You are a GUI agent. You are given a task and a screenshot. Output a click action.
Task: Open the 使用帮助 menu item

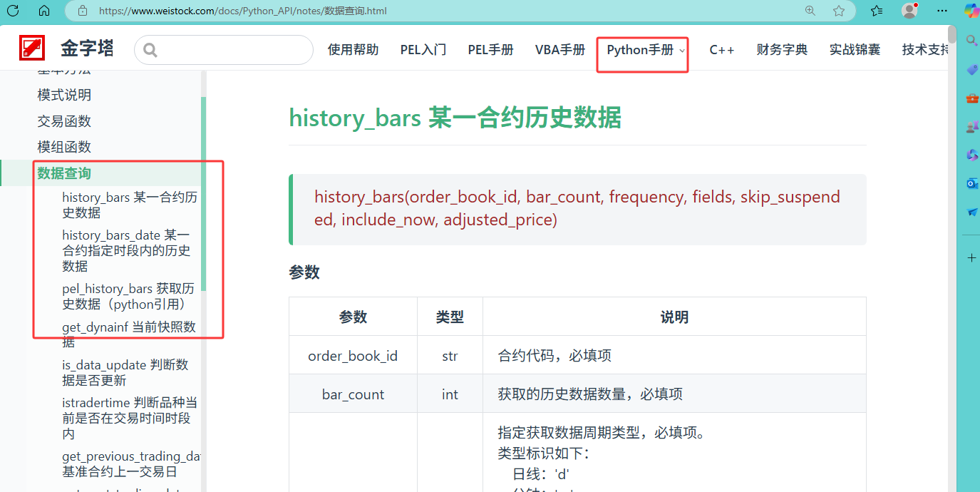tap(353, 50)
